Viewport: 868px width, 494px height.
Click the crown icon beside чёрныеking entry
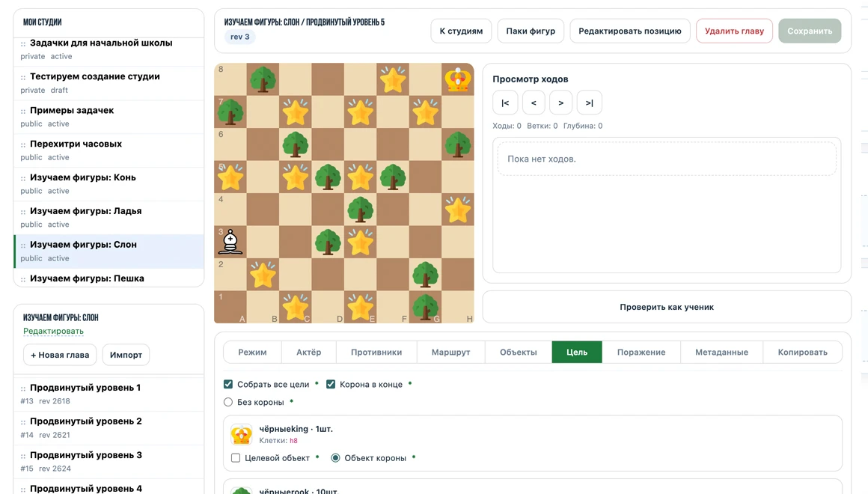(x=242, y=435)
